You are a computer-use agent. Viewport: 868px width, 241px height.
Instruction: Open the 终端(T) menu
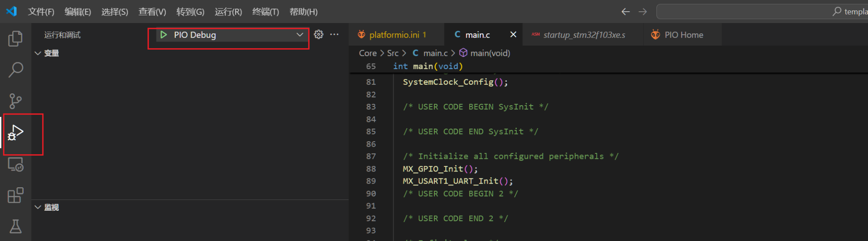click(x=265, y=12)
